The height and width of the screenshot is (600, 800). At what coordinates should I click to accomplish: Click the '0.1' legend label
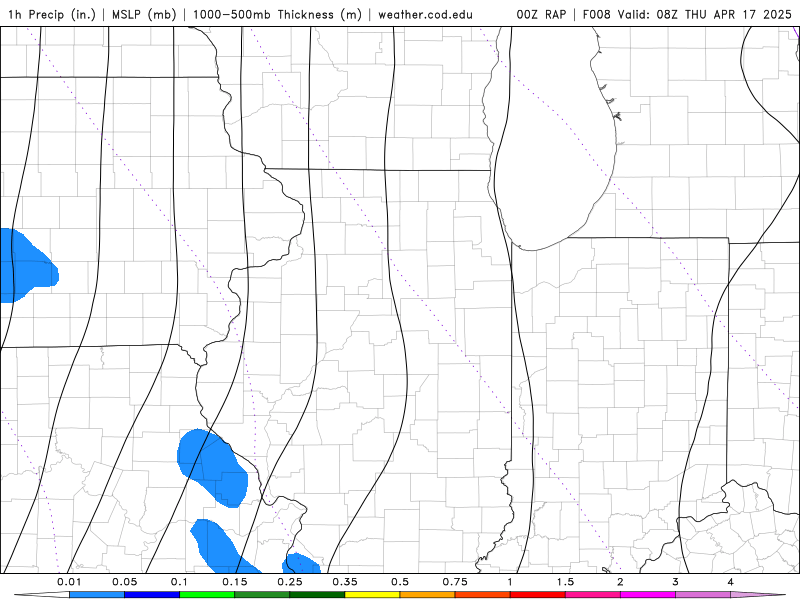(179, 582)
